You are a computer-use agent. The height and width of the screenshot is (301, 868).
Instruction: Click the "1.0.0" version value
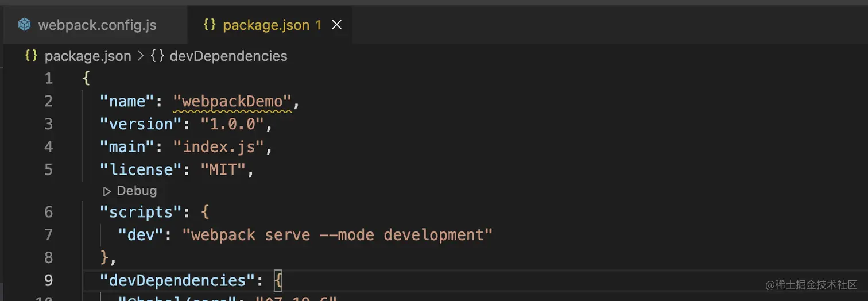[232, 124]
